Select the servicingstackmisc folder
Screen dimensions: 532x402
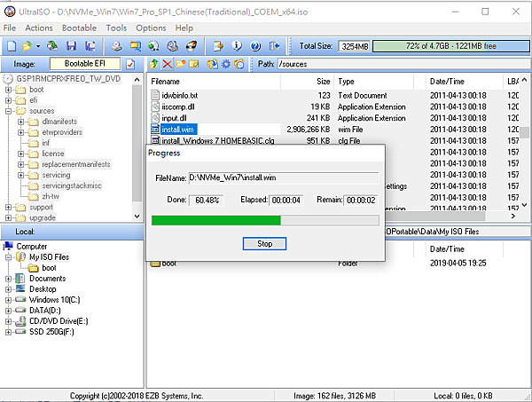(72, 185)
